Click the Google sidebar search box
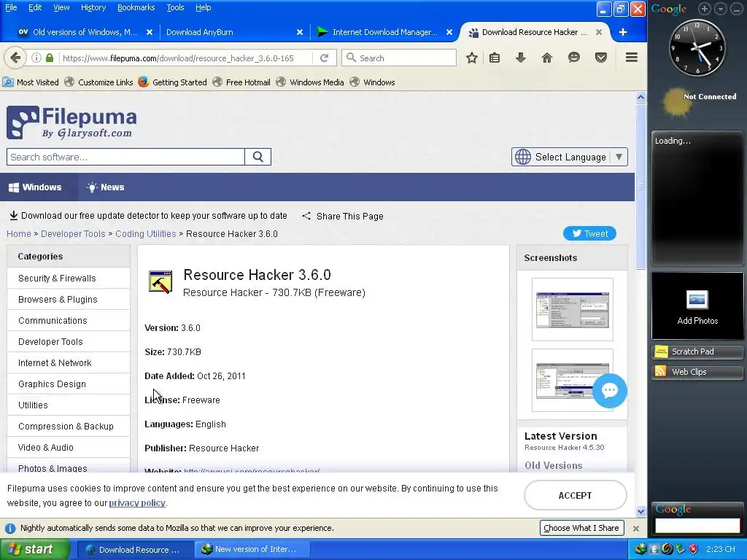The width and height of the screenshot is (747, 560). point(697,526)
